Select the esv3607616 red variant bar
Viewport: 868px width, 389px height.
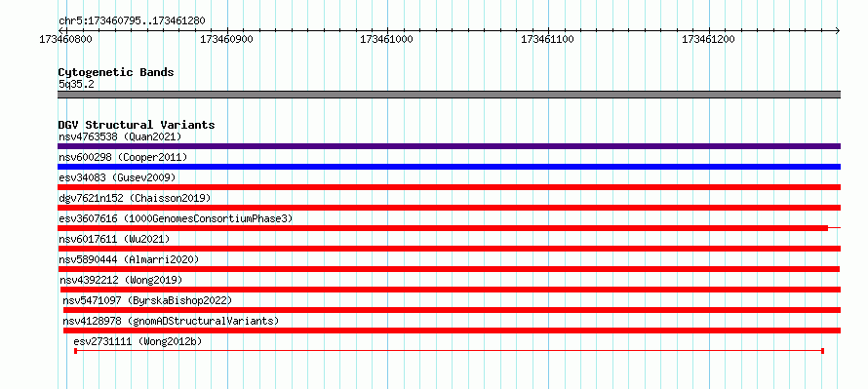click(x=449, y=228)
